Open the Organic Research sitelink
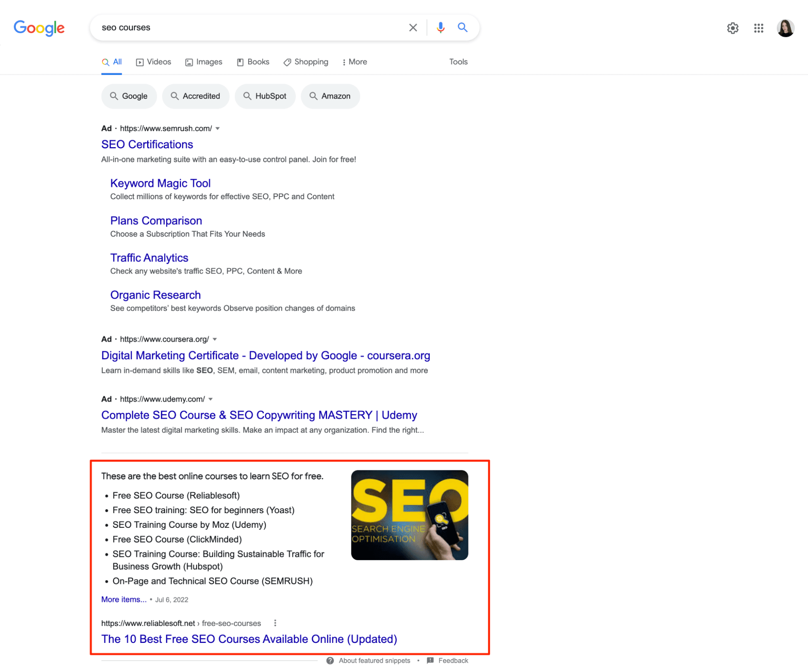Viewport: 808px width, 672px height. [156, 295]
